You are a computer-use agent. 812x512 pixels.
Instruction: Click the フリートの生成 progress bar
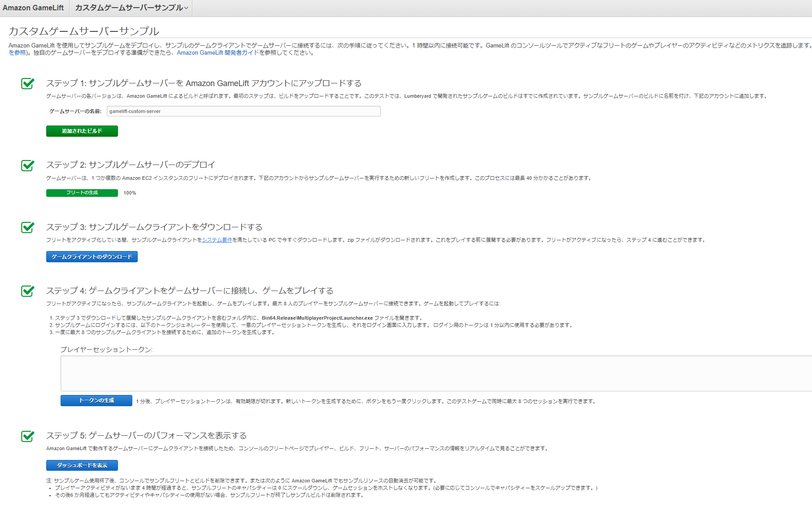pyautogui.click(x=82, y=193)
